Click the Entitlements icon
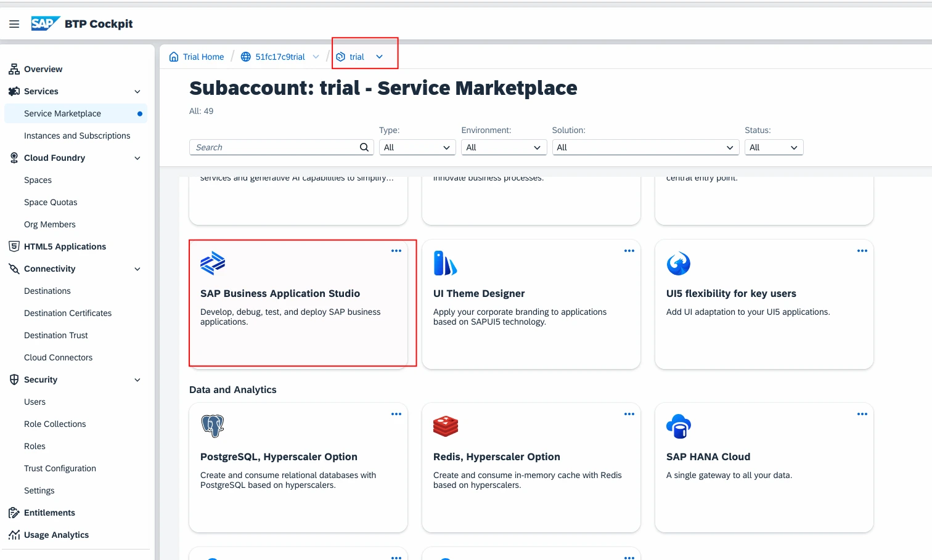932x560 pixels. click(x=14, y=513)
